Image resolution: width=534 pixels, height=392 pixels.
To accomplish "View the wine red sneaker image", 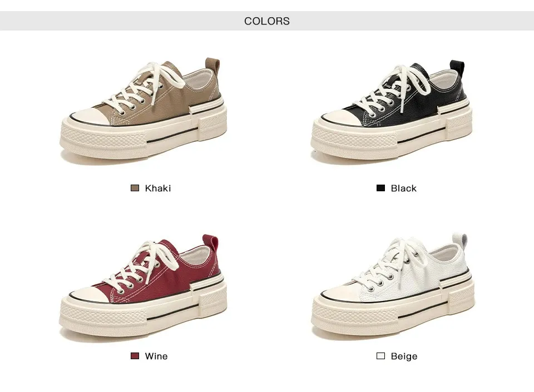I will (x=144, y=287).
